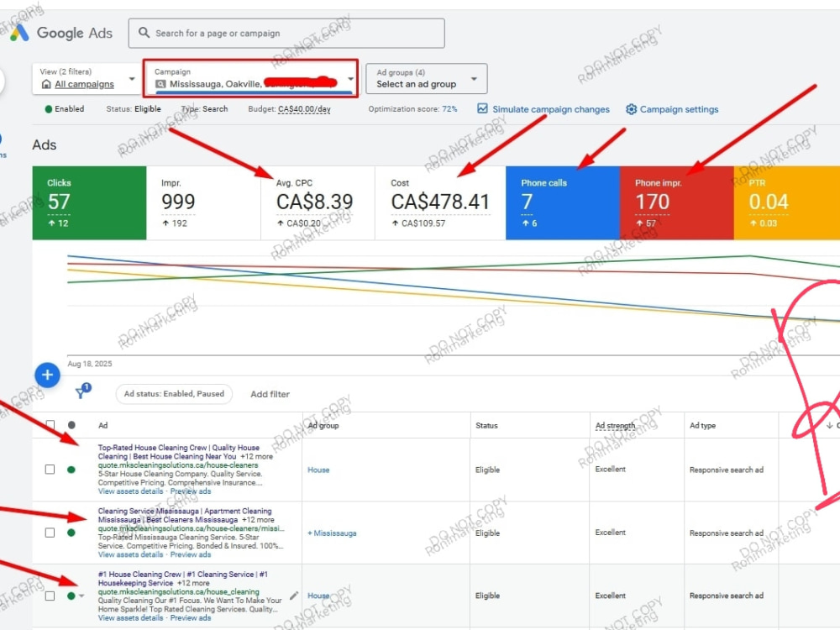840x630 pixels.
Task: Open the Ad groups selector dropdown
Action: [427, 79]
